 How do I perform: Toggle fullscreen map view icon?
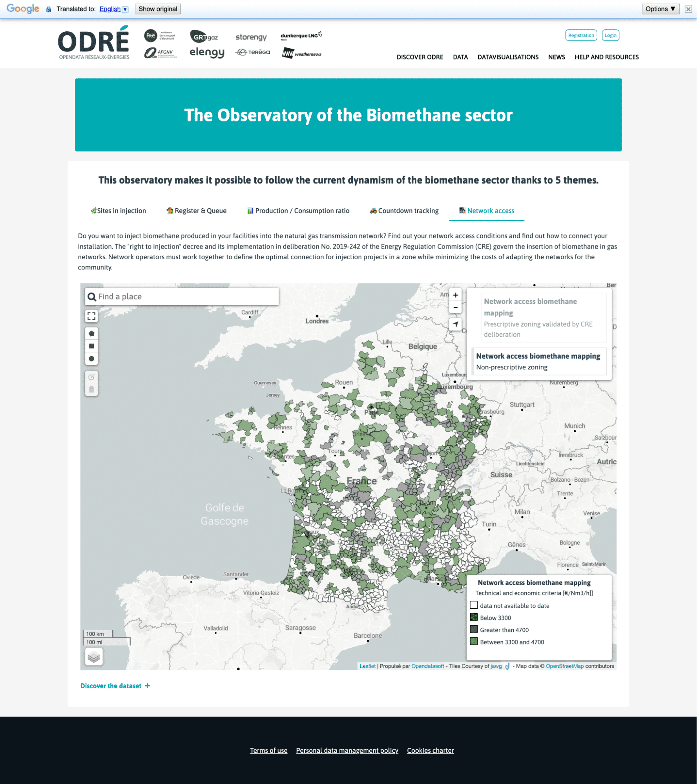click(x=91, y=316)
